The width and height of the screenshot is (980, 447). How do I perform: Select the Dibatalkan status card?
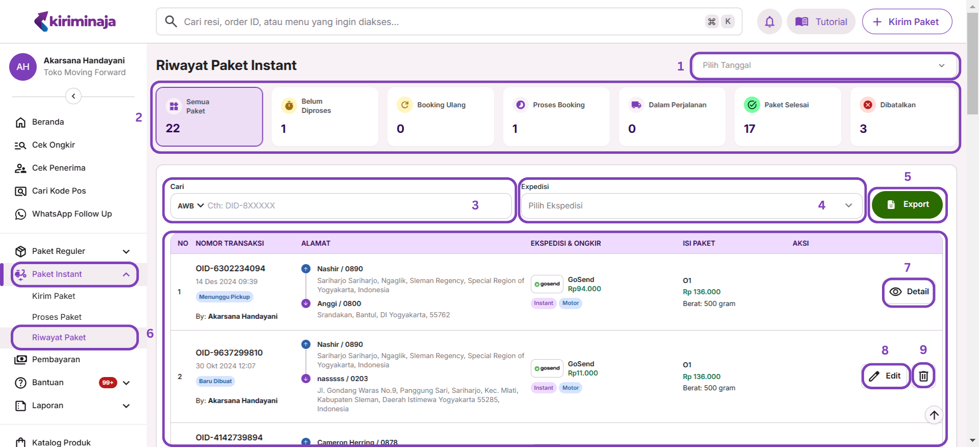[x=903, y=116]
